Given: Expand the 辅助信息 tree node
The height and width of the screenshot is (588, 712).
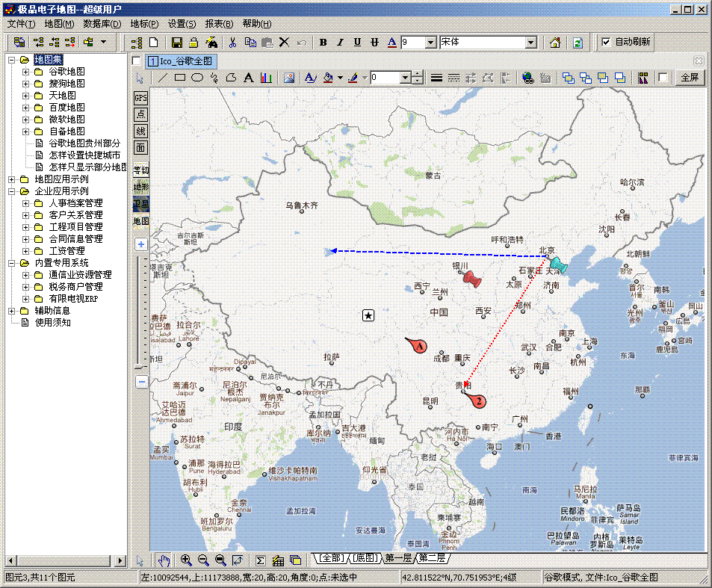Looking at the screenshot, I should [12, 311].
